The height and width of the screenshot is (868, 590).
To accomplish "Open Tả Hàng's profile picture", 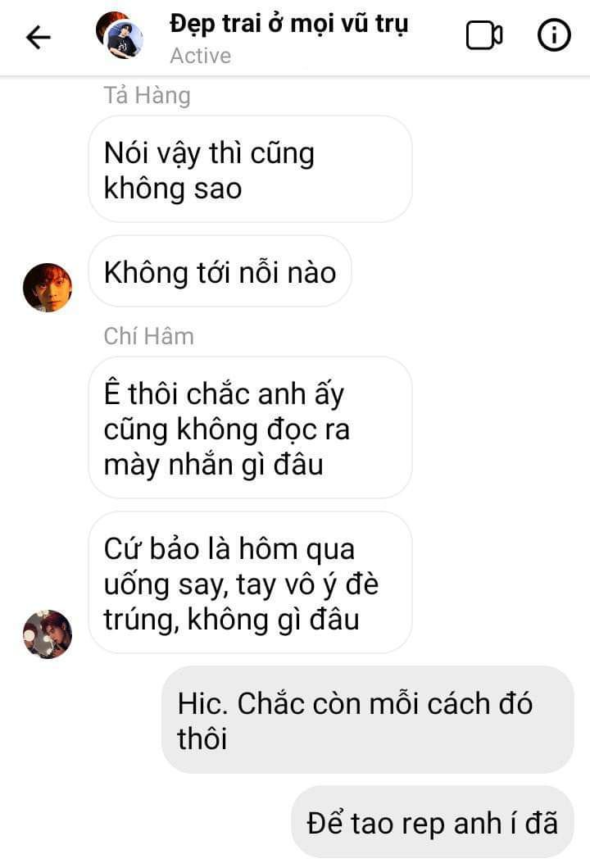I will pos(48,288).
